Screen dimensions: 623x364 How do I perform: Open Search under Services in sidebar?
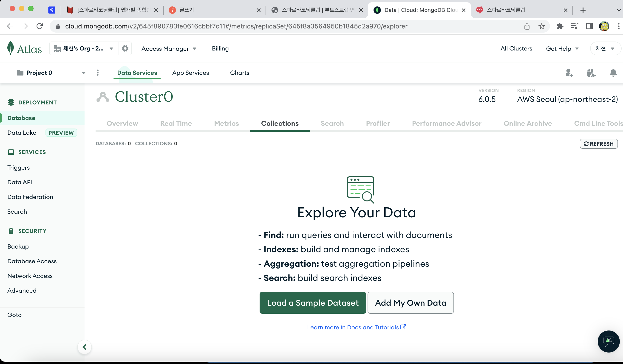click(17, 212)
